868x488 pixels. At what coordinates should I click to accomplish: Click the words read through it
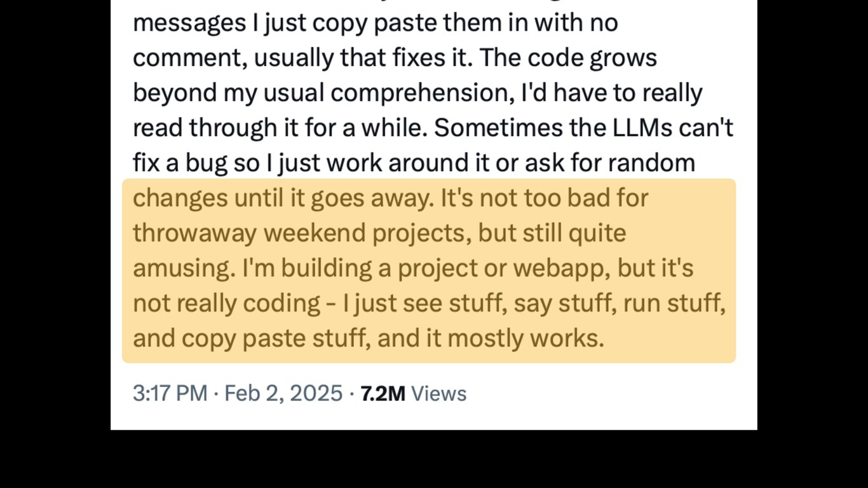214,128
